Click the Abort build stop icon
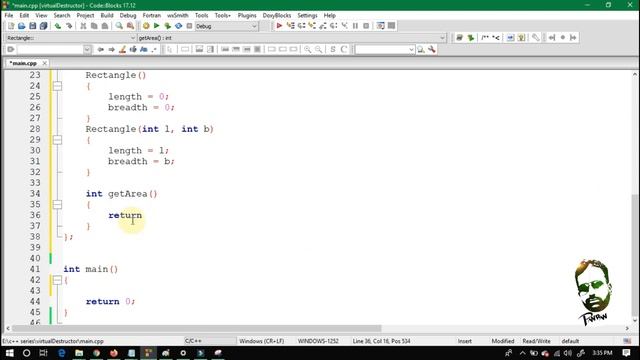 pos(189,26)
